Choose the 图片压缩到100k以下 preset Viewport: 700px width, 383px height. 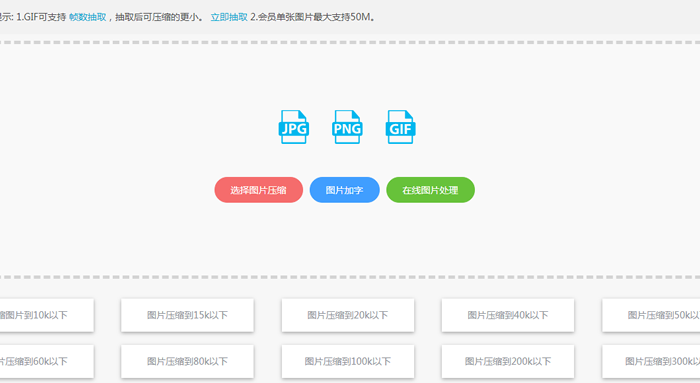point(348,362)
